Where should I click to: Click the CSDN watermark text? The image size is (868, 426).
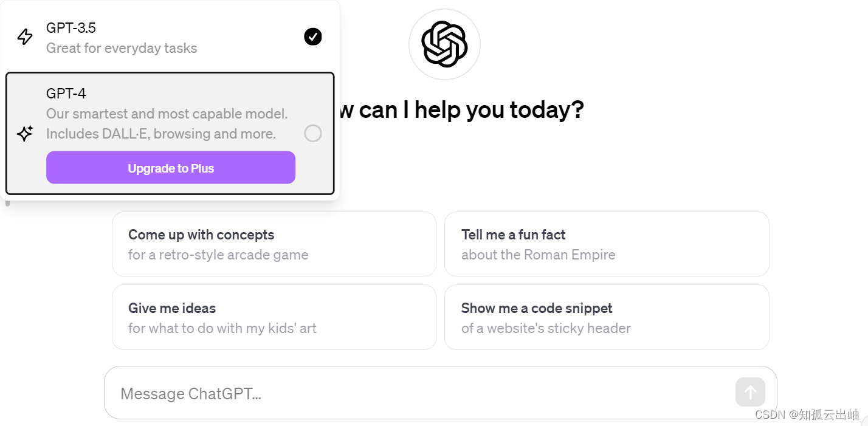pyautogui.click(x=807, y=414)
